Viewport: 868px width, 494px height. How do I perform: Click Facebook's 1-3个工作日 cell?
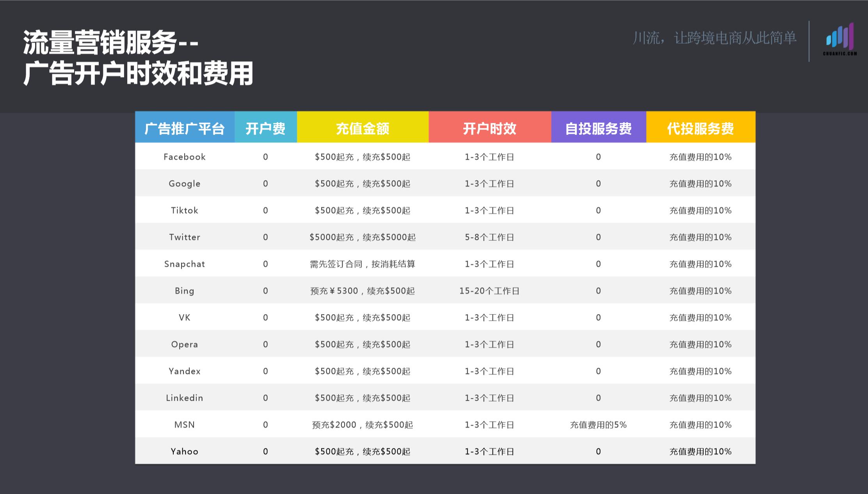490,157
